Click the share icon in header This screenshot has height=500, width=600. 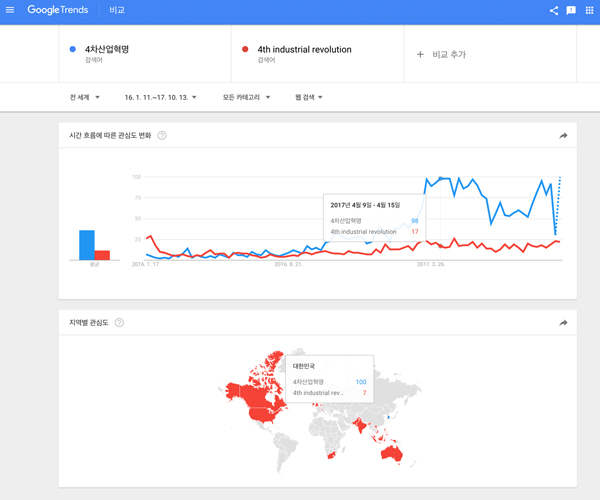pos(554,10)
